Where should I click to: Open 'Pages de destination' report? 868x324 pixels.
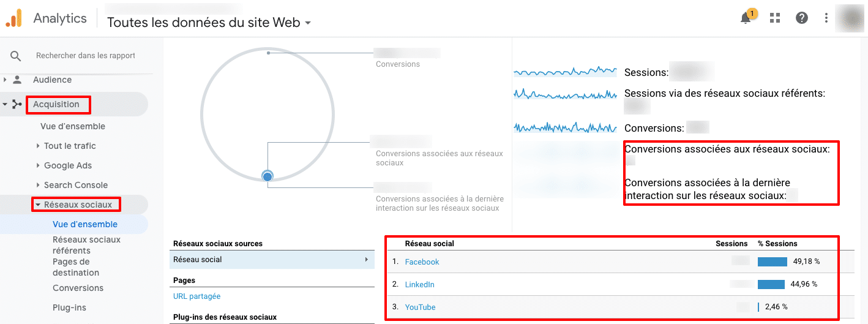tap(76, 267)
